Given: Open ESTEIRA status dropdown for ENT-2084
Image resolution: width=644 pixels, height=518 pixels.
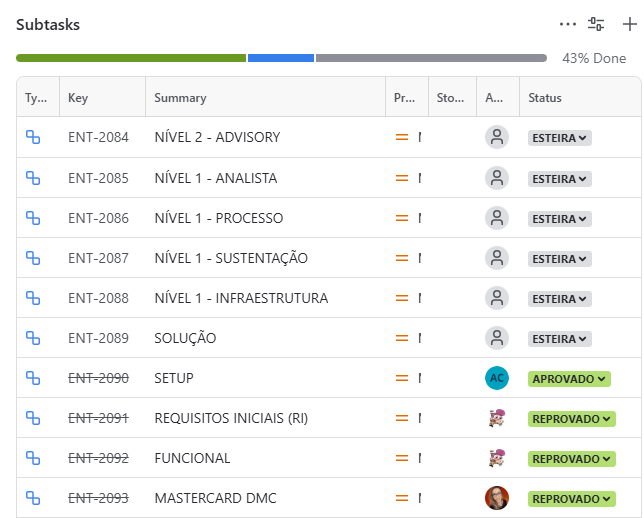Looking at the screenshot, I should pos(560,138).
